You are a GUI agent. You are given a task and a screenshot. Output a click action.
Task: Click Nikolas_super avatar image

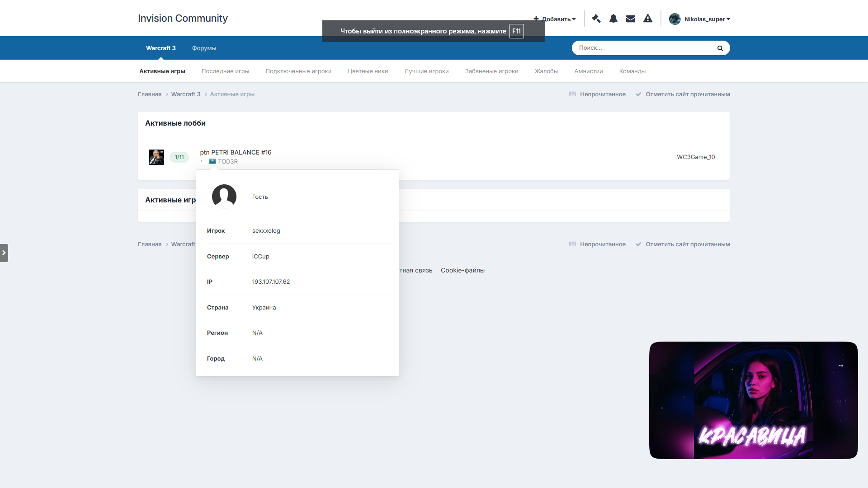pyautogui.click(x=675, y=19)
